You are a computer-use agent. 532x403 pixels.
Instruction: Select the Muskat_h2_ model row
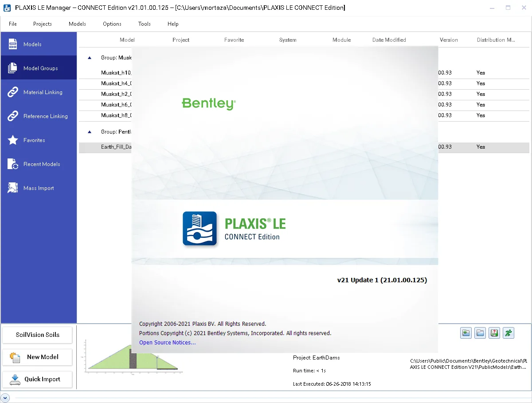pyautogui.click(x=304, y=94)
